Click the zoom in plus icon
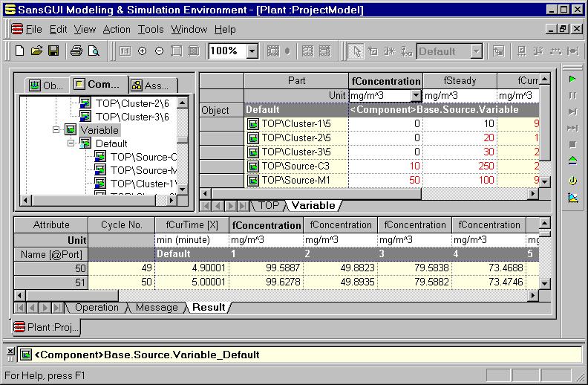The image size is (588, 385). tap(142, 51)
